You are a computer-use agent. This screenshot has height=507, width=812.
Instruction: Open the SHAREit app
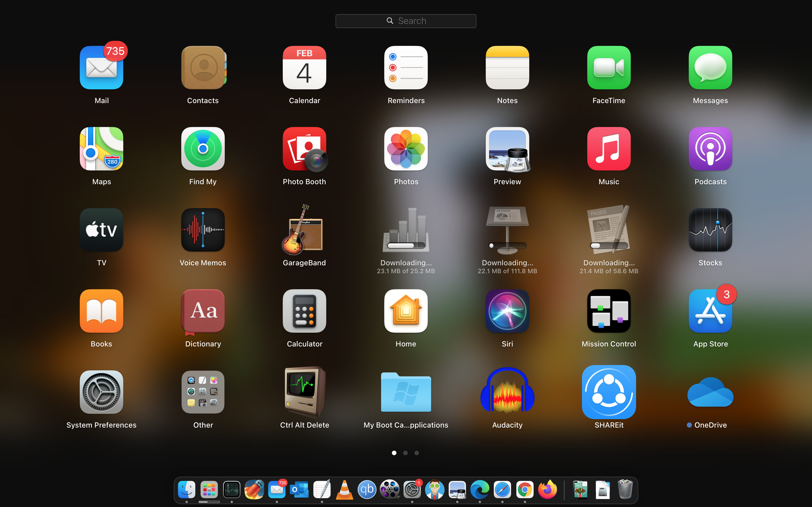pos(609,392)
